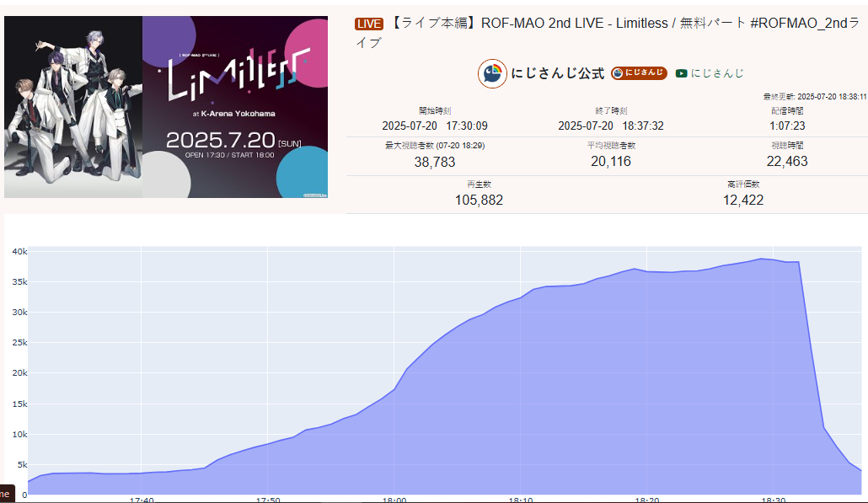This screenshot has height=503, width=868.
Task: Click the 平均視聴者数 label
Action: 611,146
